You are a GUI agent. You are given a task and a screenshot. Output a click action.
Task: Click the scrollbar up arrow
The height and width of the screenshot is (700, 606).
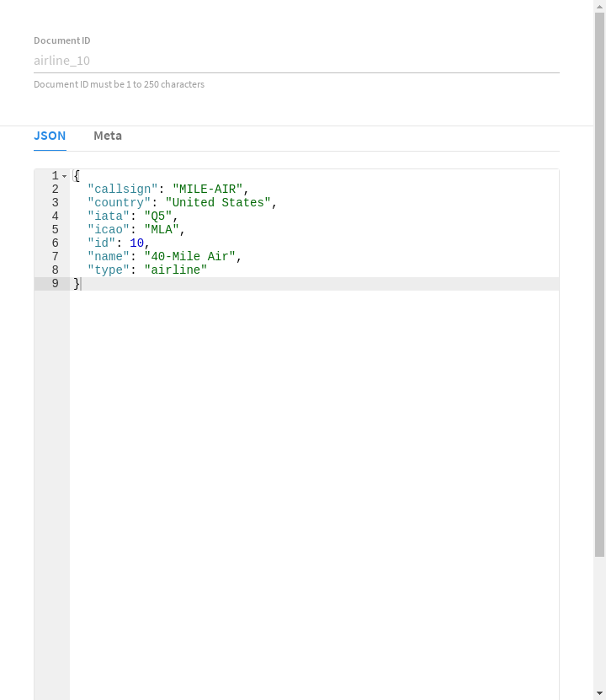(x=599, y=6)
